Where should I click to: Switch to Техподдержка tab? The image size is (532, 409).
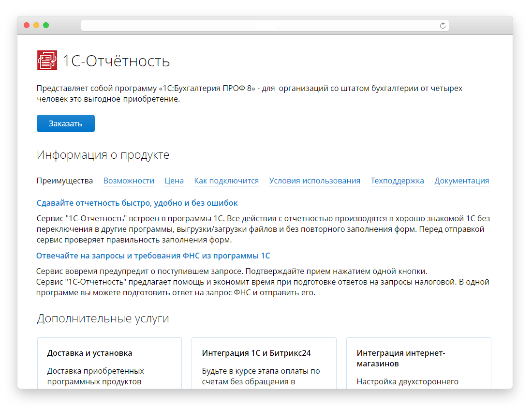click(397, 181)
